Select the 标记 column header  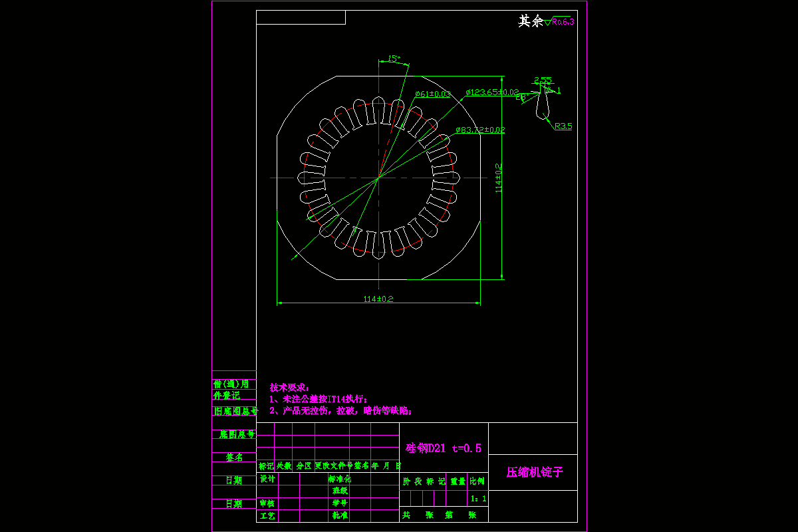266,466
